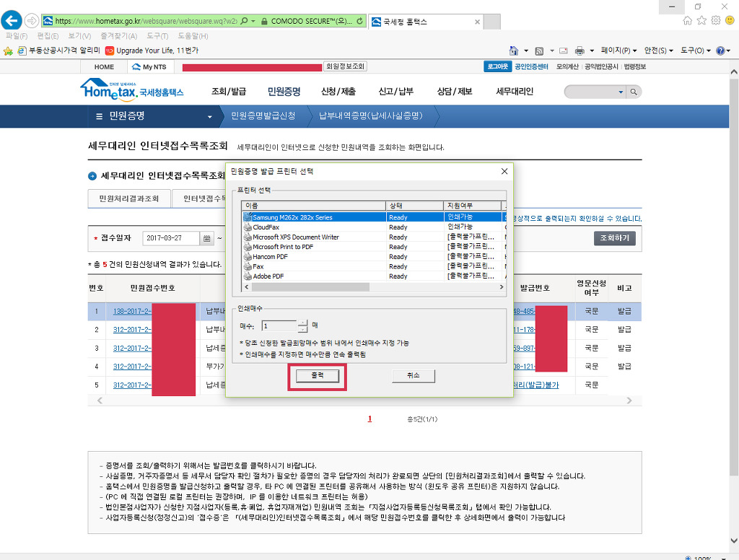Open the site search category dropdown

click(x=621, y=92)
